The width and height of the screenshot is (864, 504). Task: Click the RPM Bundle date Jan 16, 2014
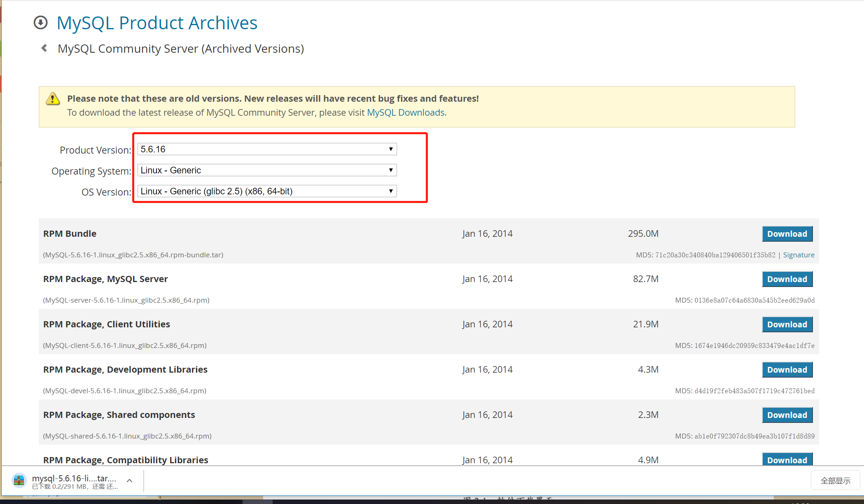[487, 233]
